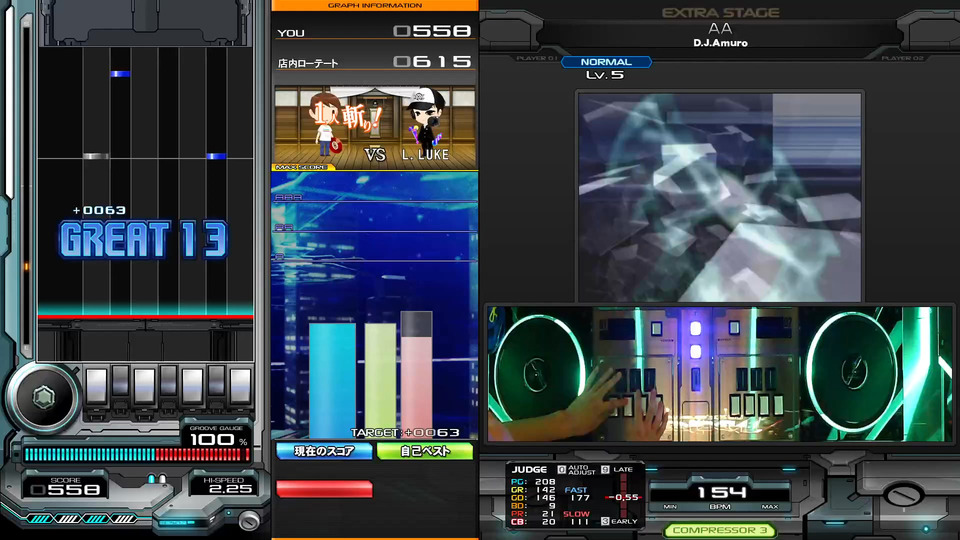Viewport: 960px width, 540px height.
Task: Click the SCORE 0558 display
Action: coord(66,486)
